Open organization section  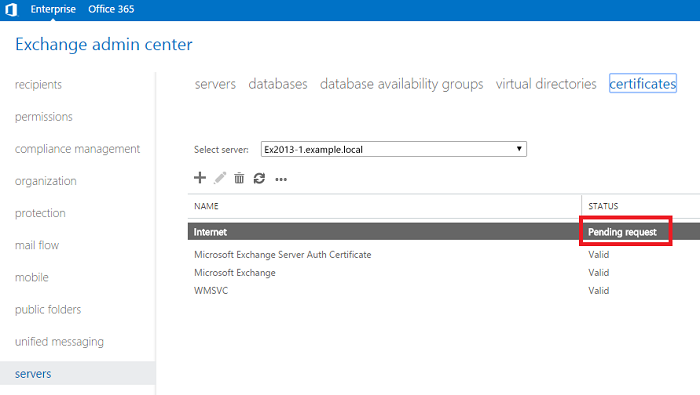[46, 181]
